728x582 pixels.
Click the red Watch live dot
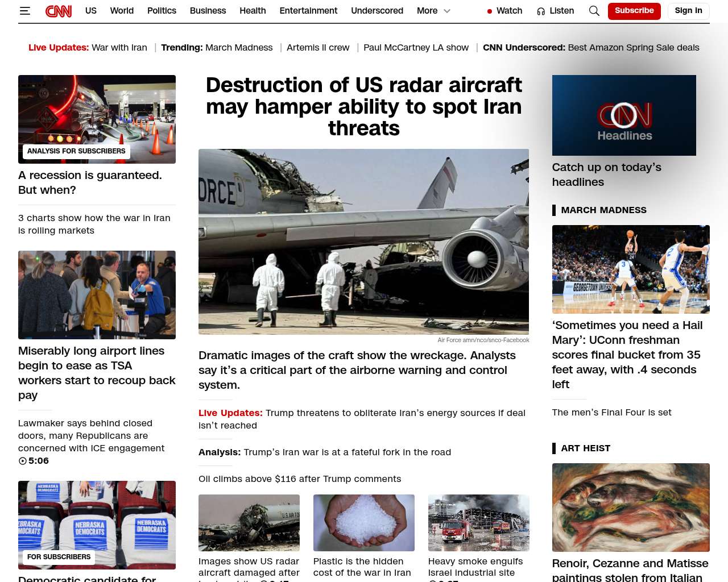pyautogui.click(x=489, y=11)
